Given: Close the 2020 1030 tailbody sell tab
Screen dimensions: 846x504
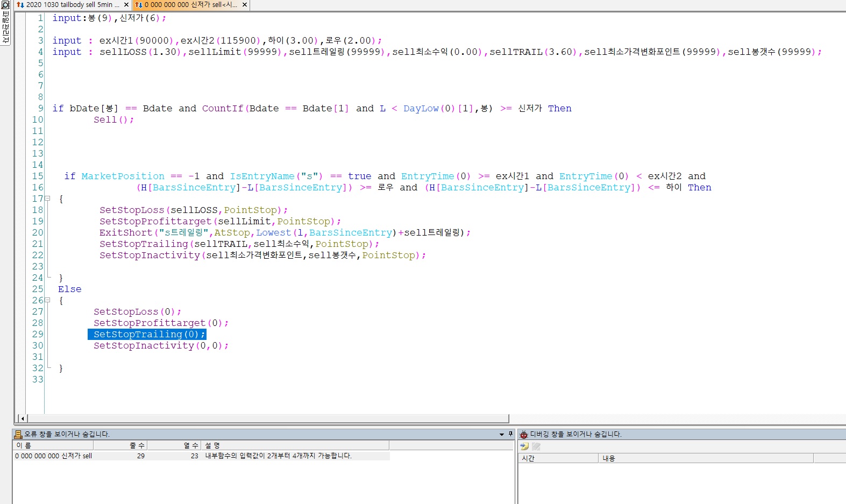Looking at the screenshot, I should [126, 5].
